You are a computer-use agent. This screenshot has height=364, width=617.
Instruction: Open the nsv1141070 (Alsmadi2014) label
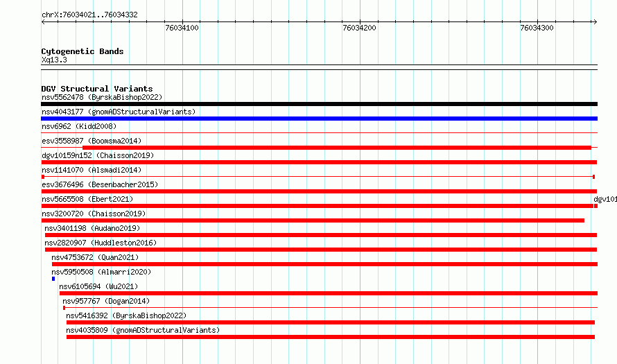click(92, 170)
